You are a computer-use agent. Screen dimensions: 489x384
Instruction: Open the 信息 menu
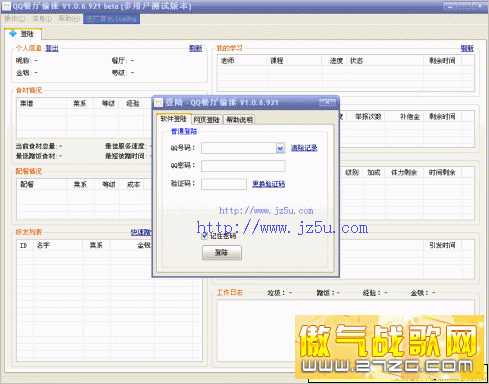pos(42,19)
